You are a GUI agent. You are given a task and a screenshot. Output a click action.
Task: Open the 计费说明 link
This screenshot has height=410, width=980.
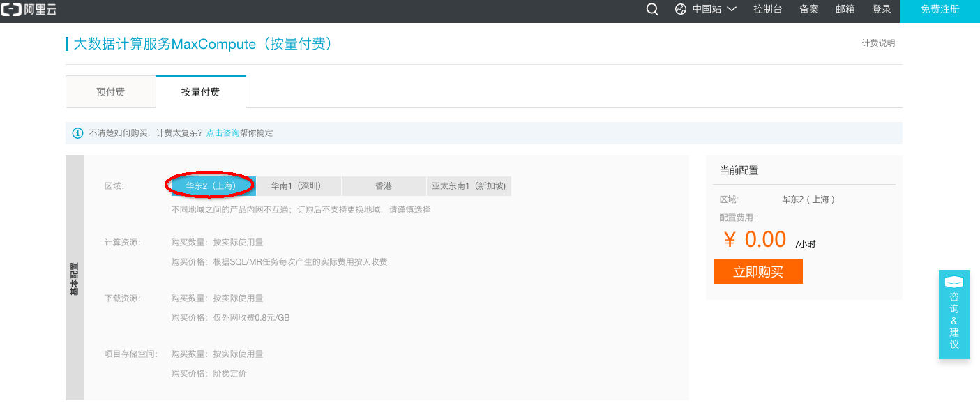pos(878,43)
